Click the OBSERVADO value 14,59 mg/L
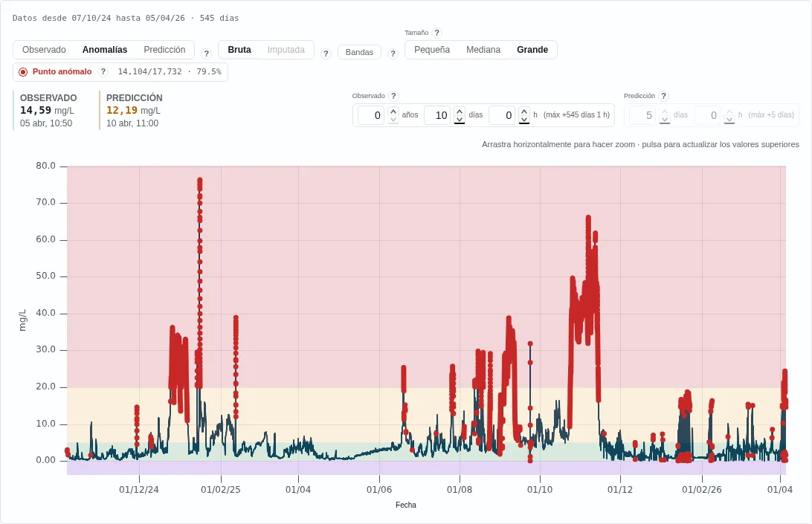 [x=47, y=110]
